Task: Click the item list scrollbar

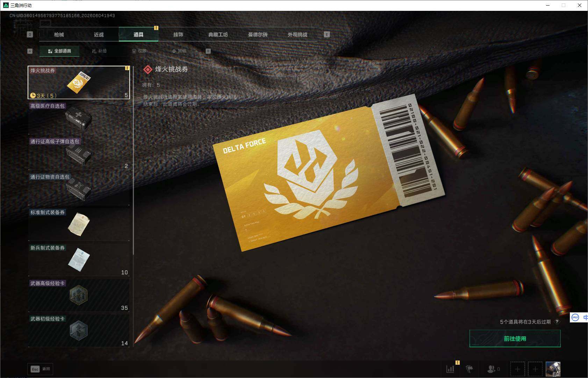Action: [x=133, y=160]
